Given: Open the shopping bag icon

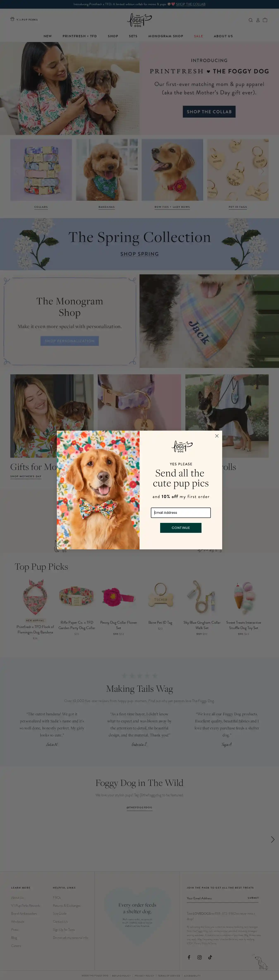Looking at the screenshot, I should pyautogui.click(x=265, y=20).
